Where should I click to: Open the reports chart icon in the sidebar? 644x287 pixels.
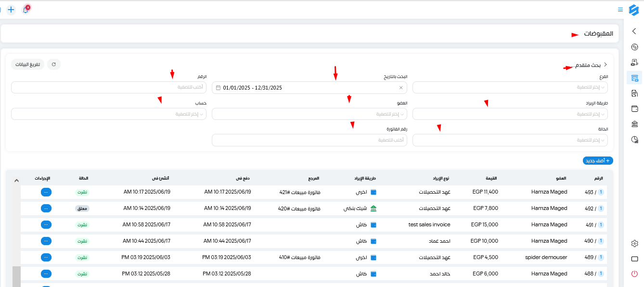tap(634, 140)
